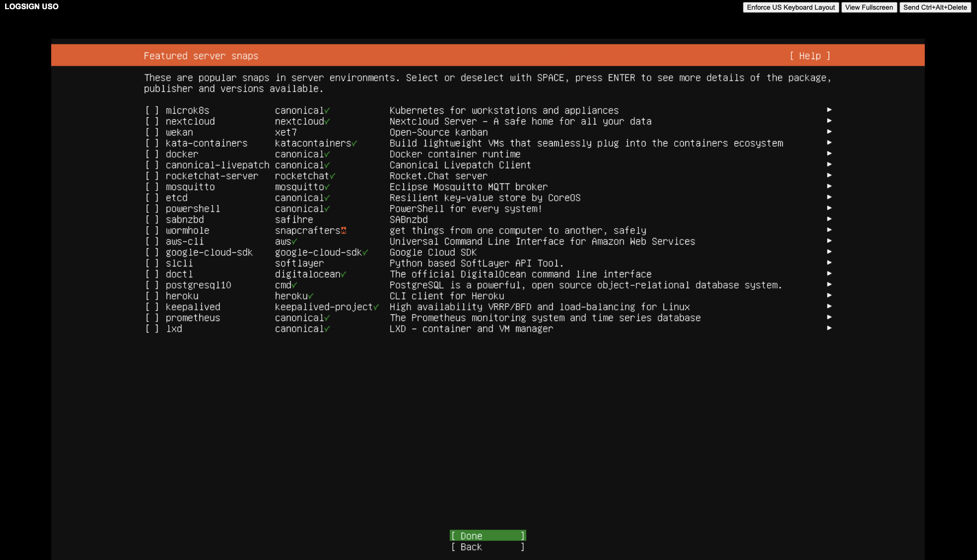This screenshot has height=560, width=977.
Task: Expand details arrow for microk8s row
Action: [x=829, y=110]
